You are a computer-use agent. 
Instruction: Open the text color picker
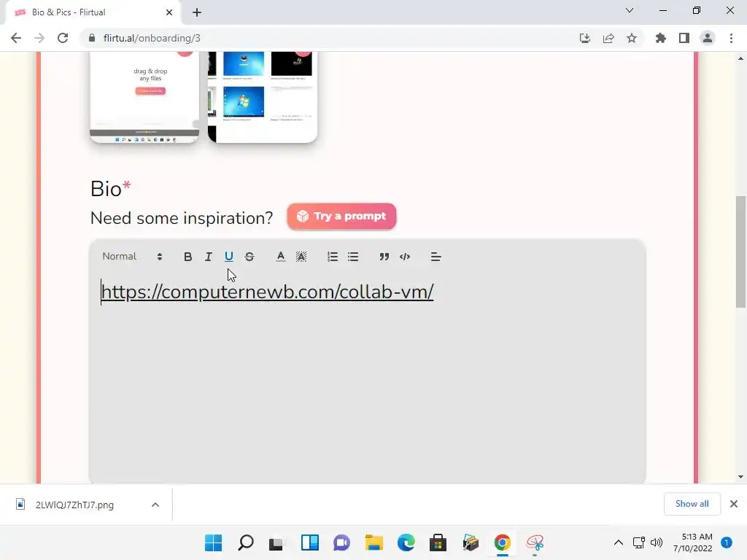click(x=281, y=257)
